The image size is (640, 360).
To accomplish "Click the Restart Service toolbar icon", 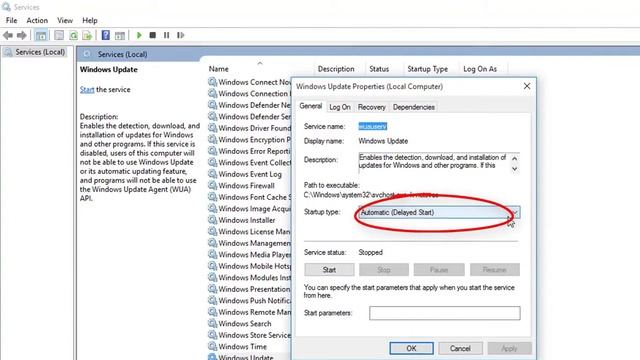I will tap(180, 36).
